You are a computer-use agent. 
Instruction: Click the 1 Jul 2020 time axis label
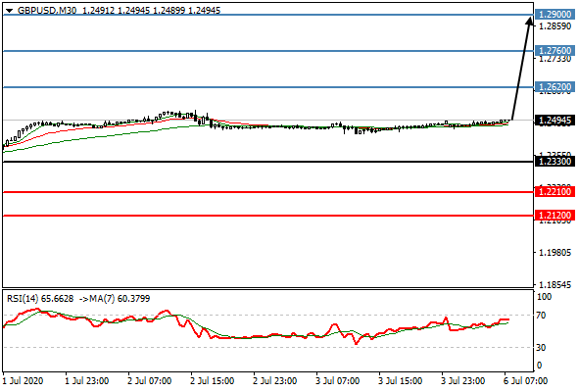coord(23,380)
